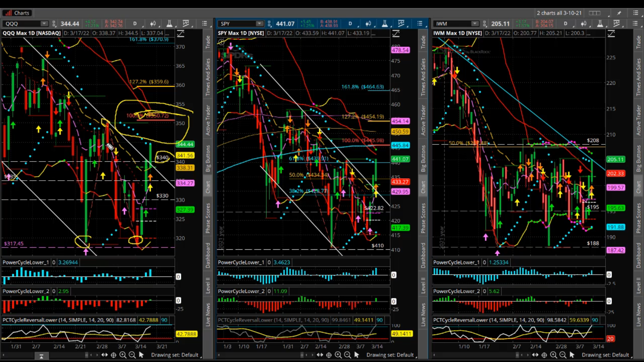644x362 pixels.
Task: Click zoom in magnifier on IWM chart
Action: (553, 355)
